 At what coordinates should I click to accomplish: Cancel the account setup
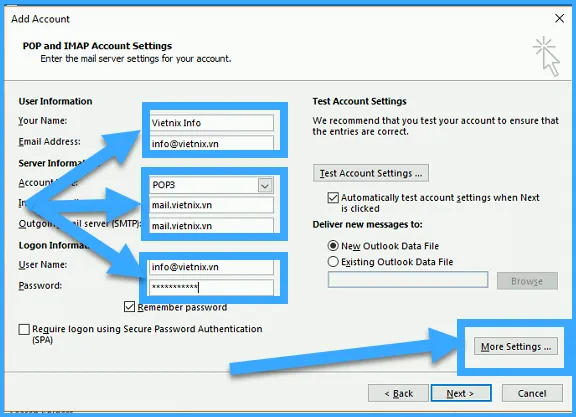tap(532, 393)
